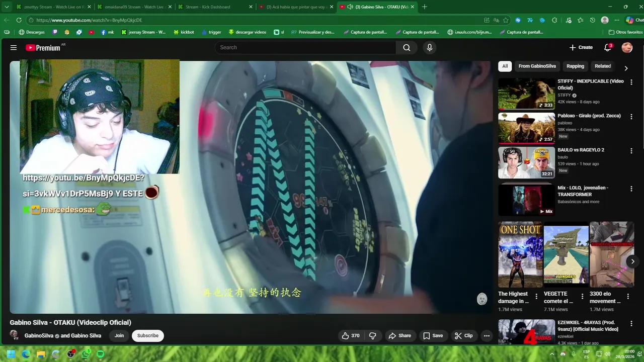644x362 pixels.
Task: Open File Explorer from the taskbar
Action: [41, 354]
